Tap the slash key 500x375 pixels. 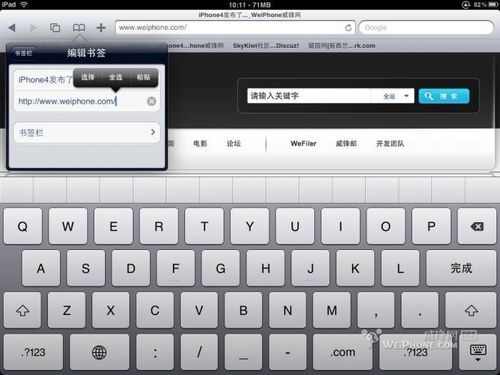pos(199,352)
